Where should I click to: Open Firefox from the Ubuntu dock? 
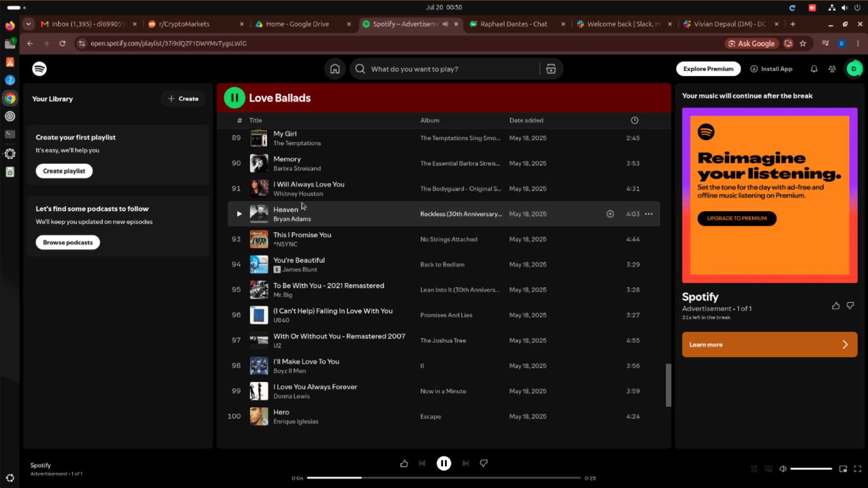(10, 25)
